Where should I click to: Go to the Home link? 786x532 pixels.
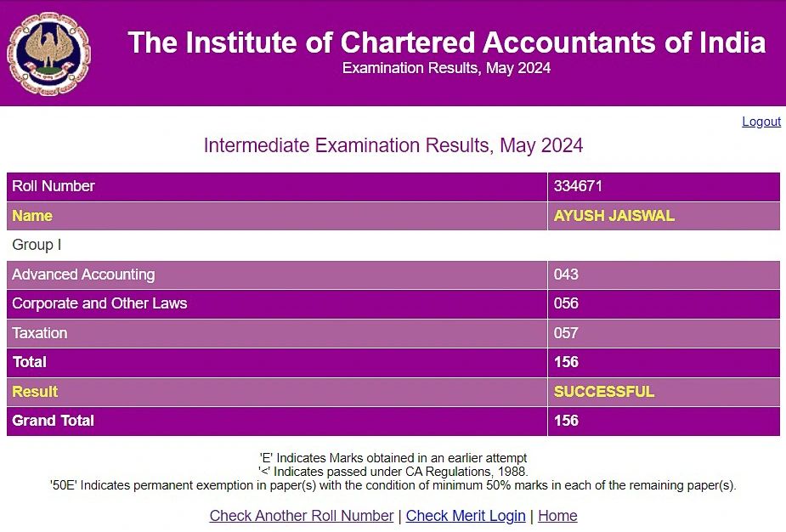pyautogui.click(x=557, y=516)
